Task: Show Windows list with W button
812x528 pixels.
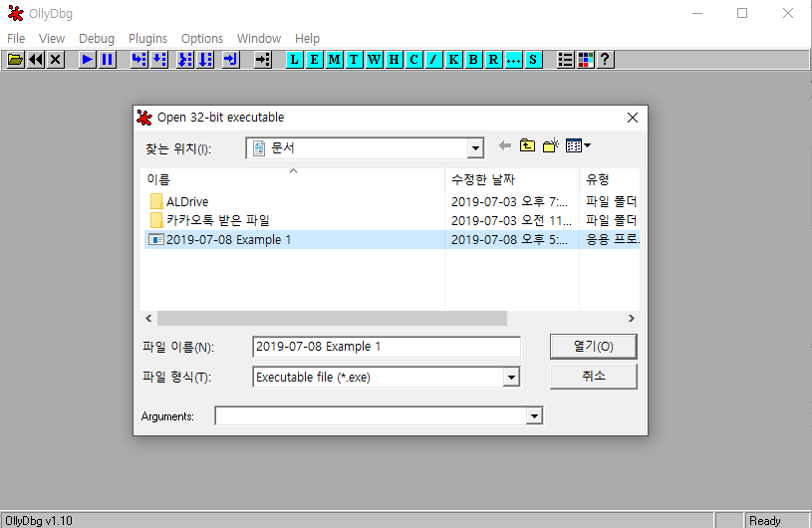Action: 374,60
